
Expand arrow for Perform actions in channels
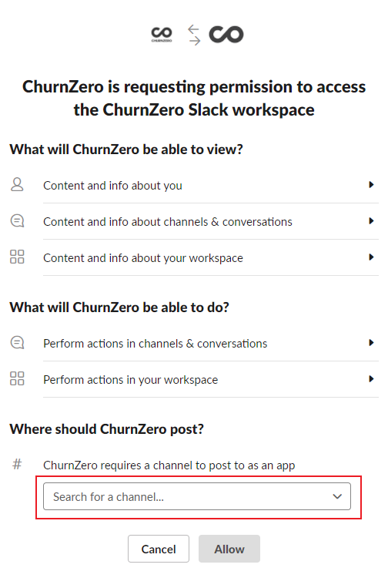coord(371,343)
